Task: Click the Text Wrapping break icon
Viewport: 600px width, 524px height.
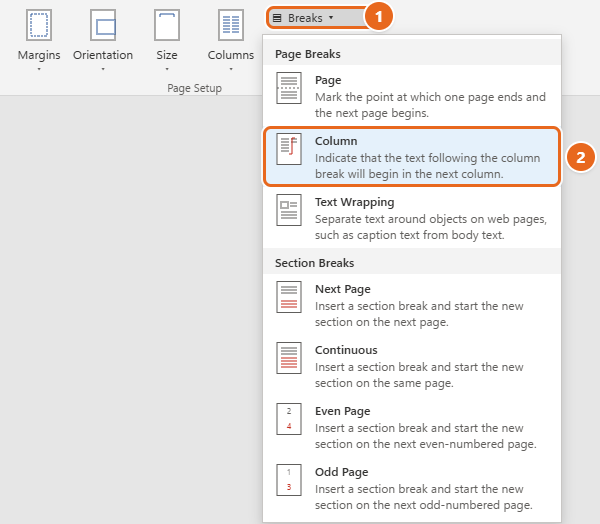Action: (289, 210)
